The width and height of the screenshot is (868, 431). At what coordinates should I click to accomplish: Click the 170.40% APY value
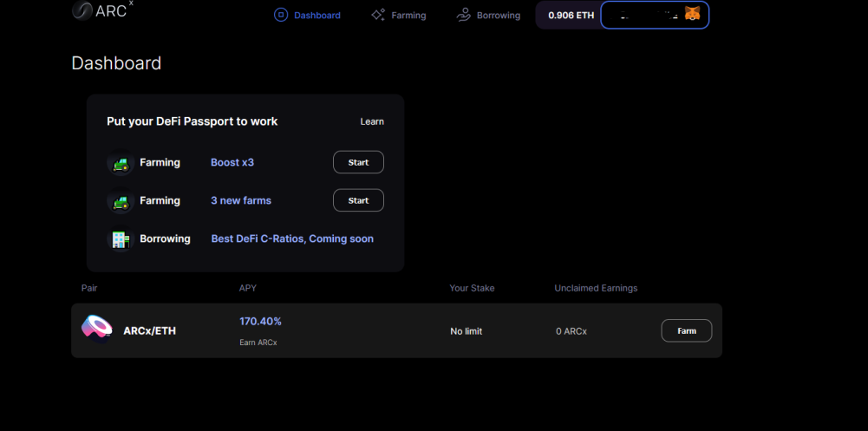(x=261, y=322)
